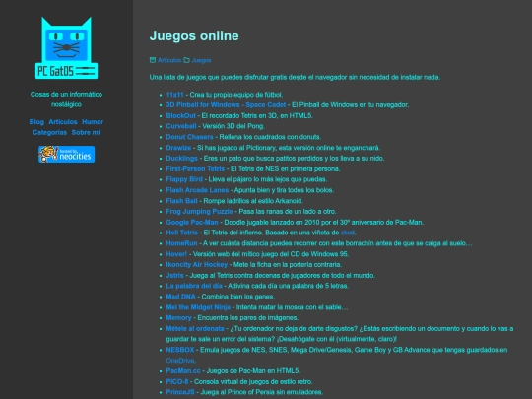This screenshot has width=532, height=399.
Task: Open the 11x11 game link
Action: tap(174, 95)
